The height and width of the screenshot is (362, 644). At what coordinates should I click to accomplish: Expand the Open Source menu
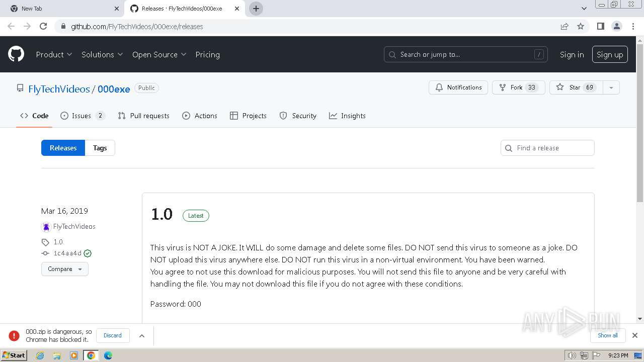[x=159, y=54]
